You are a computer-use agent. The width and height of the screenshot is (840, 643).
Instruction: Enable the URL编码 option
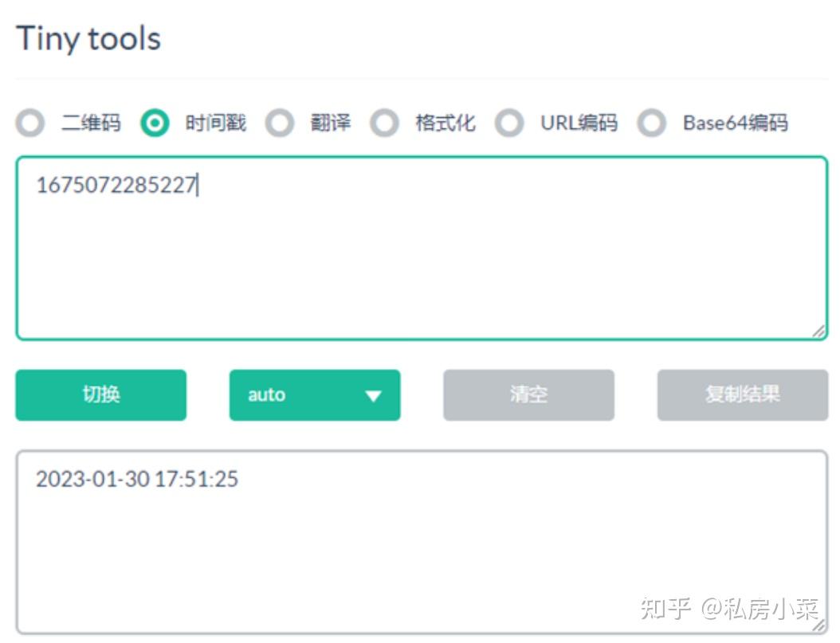click(x=509, y=124)
